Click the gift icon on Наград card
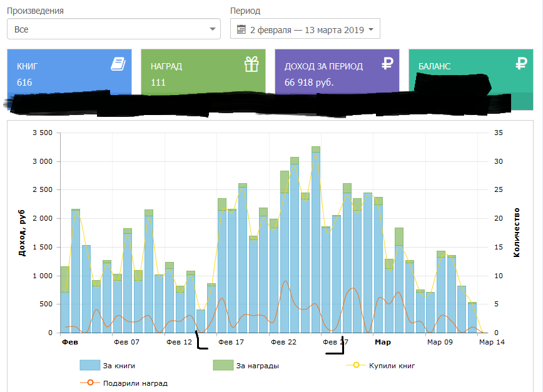This screenshot has height=392, width=543. pyautogui.click(x=251, y=64)
